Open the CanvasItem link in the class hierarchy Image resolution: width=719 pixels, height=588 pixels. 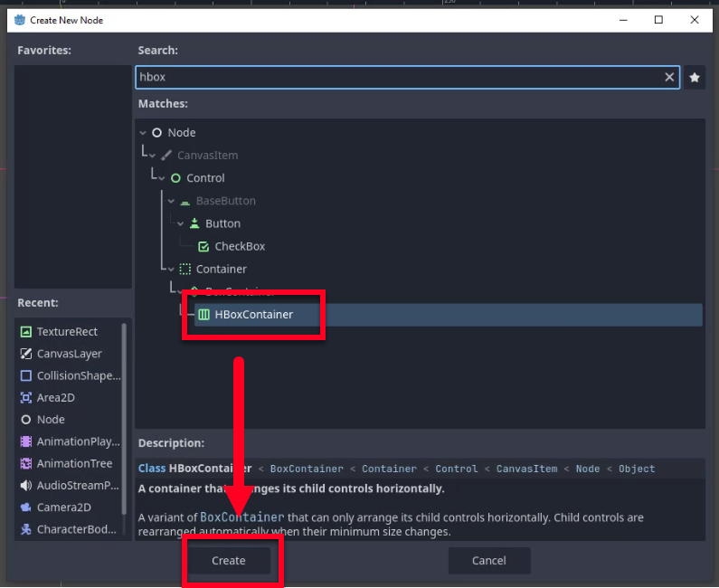point(527,469)
